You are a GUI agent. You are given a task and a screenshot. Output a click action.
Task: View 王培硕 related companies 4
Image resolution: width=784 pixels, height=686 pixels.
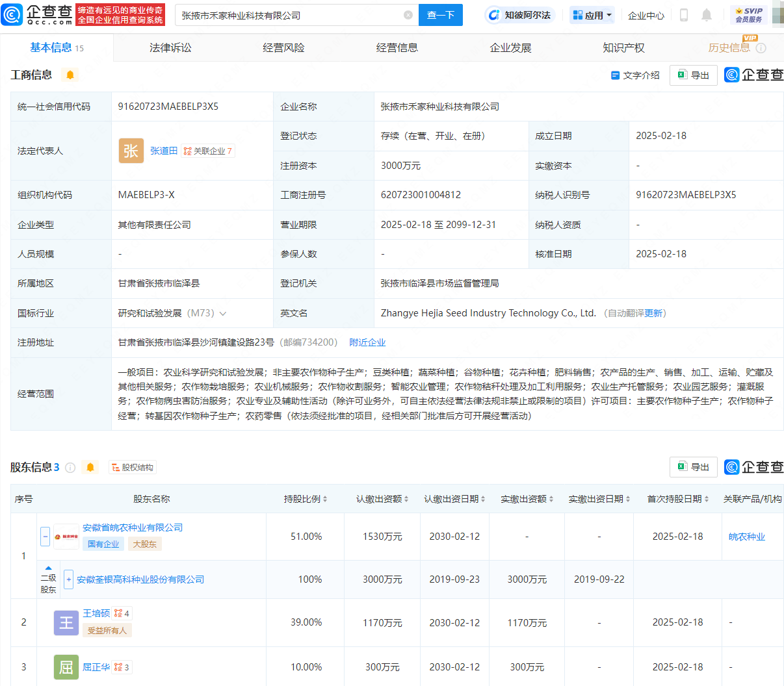(x=122, y=613)
